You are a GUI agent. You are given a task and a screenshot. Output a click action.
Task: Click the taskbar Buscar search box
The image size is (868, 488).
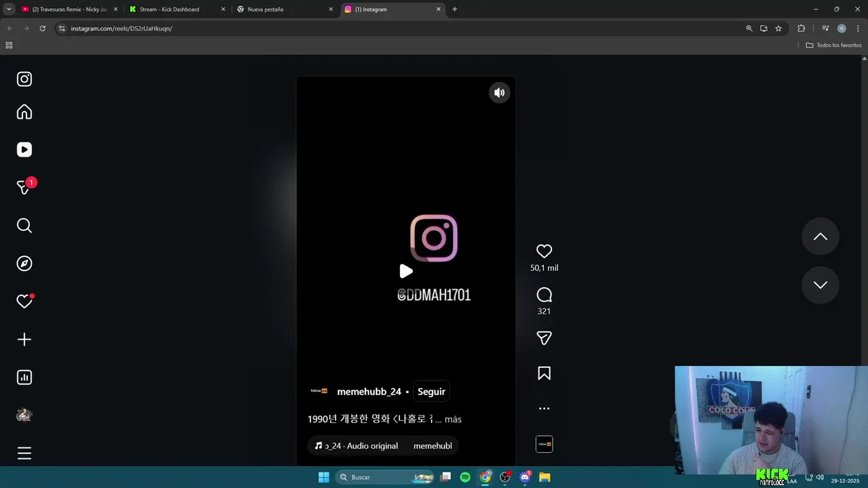pos(384,477)
